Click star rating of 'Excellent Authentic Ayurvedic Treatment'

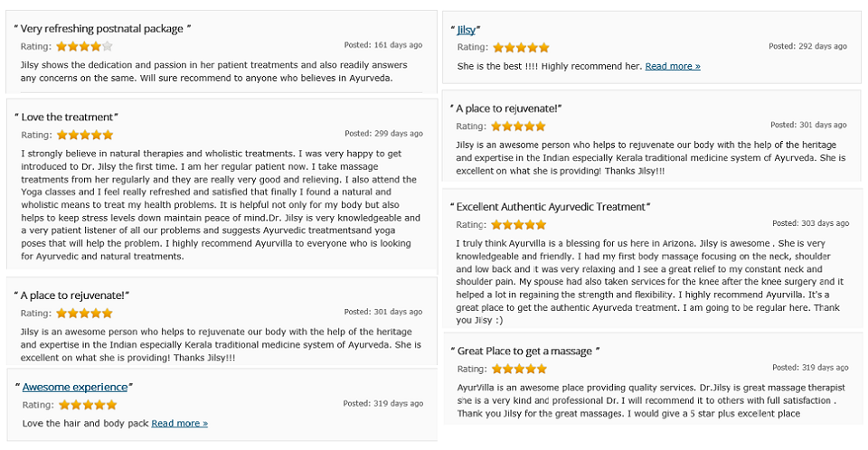[519, 224]
